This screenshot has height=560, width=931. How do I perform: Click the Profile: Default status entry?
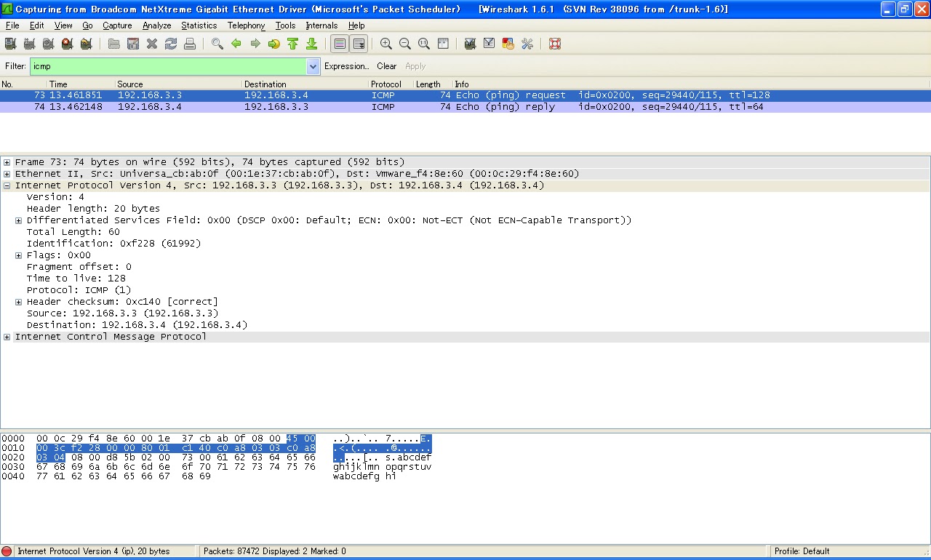tap(802, 551)
